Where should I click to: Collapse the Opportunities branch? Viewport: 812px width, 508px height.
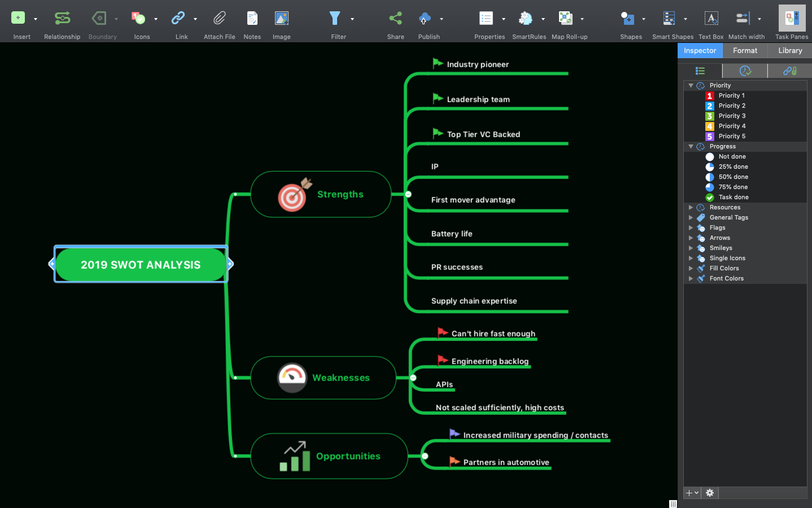click(425, 456)
